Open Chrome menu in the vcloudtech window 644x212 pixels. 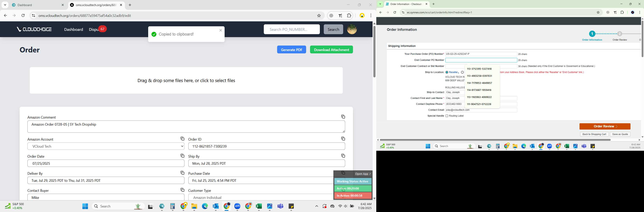click(371, 16)
